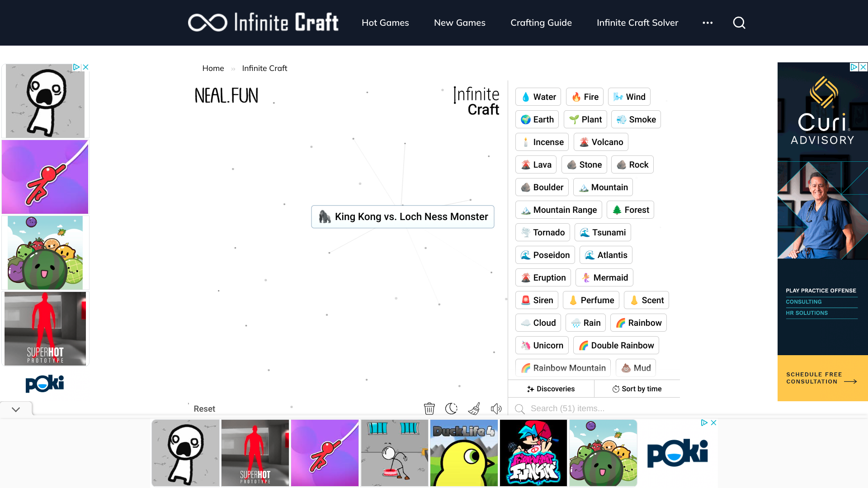Select the Perfume element

591,300
